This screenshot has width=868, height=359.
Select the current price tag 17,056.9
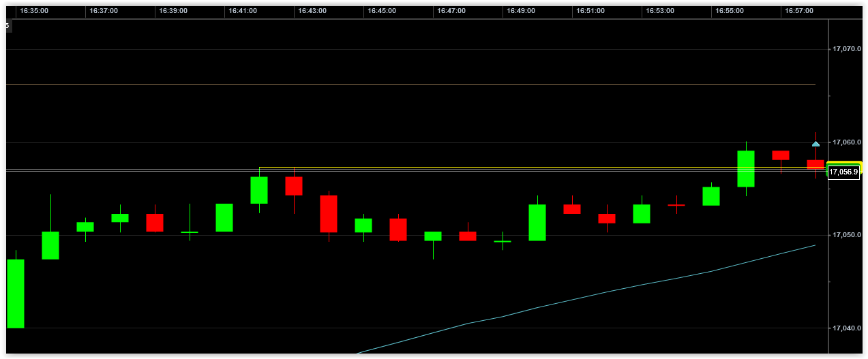pos(843,172)
